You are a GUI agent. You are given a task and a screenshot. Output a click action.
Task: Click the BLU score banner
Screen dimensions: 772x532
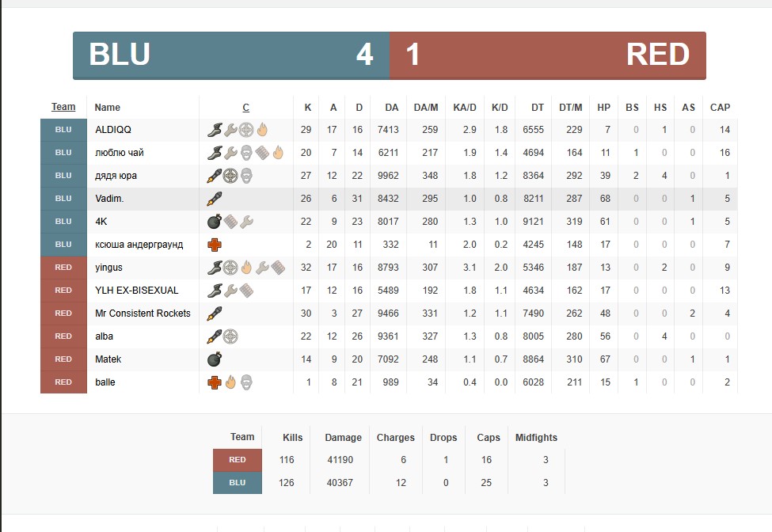point(231,55)
